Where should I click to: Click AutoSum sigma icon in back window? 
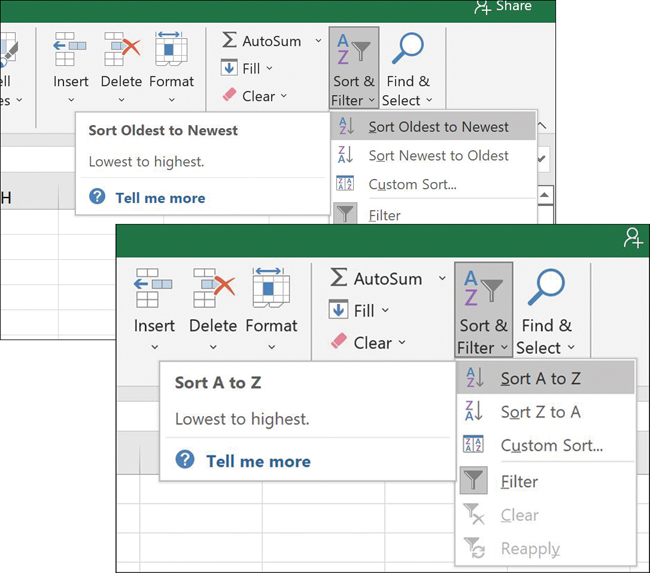click(x=229, y=40)
